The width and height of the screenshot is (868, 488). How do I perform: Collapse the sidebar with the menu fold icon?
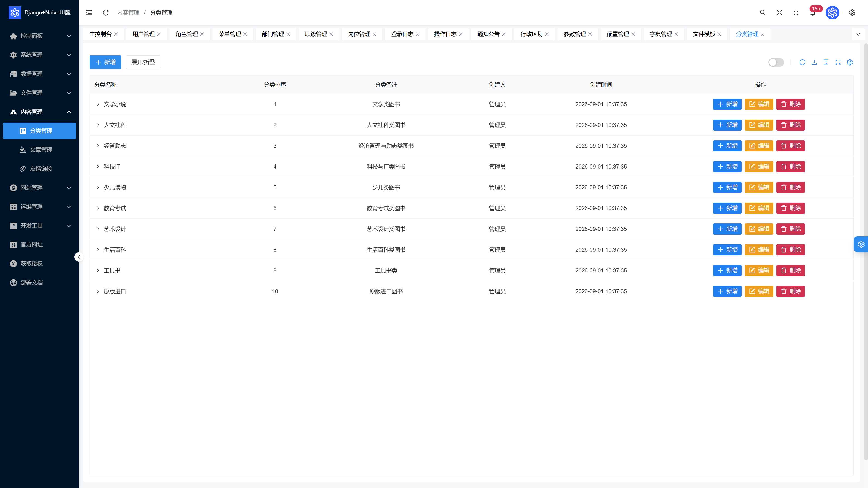[x=89, y=12]
